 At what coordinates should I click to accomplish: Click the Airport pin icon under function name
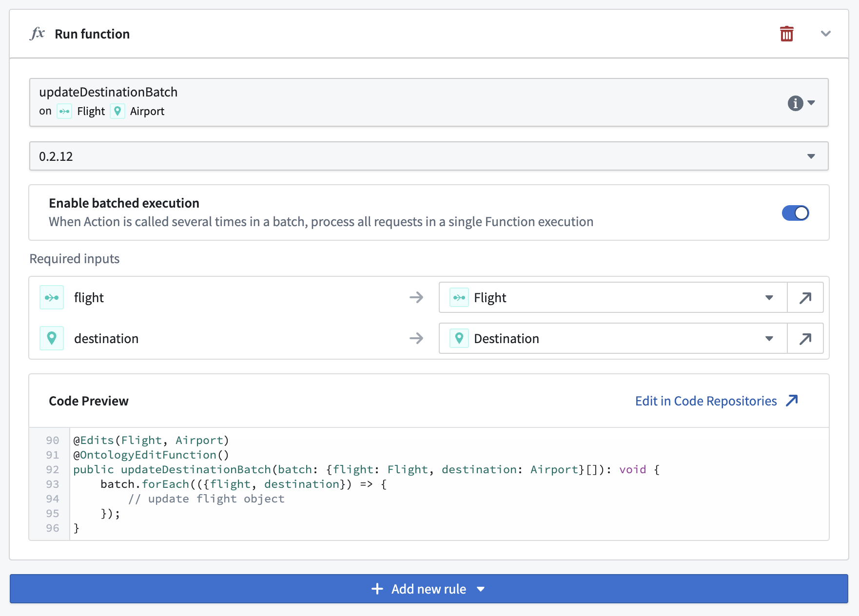tap(117, 111)
